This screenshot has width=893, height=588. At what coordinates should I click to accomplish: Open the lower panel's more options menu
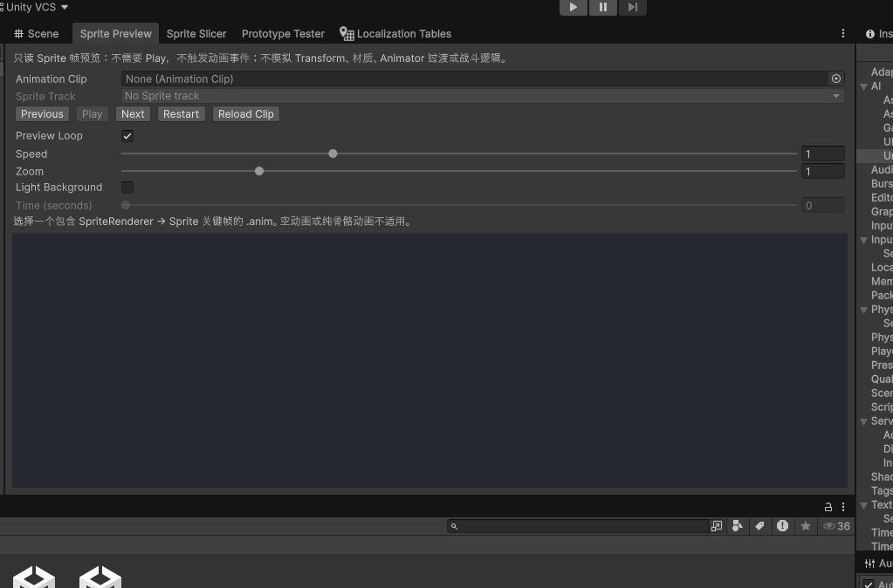point(843,507)
